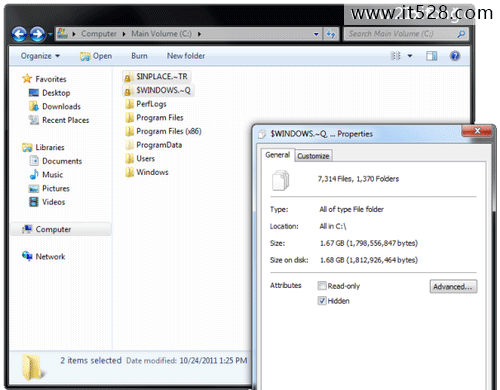Expand the arrow after Main Volume (C:)

click(199, 34)
